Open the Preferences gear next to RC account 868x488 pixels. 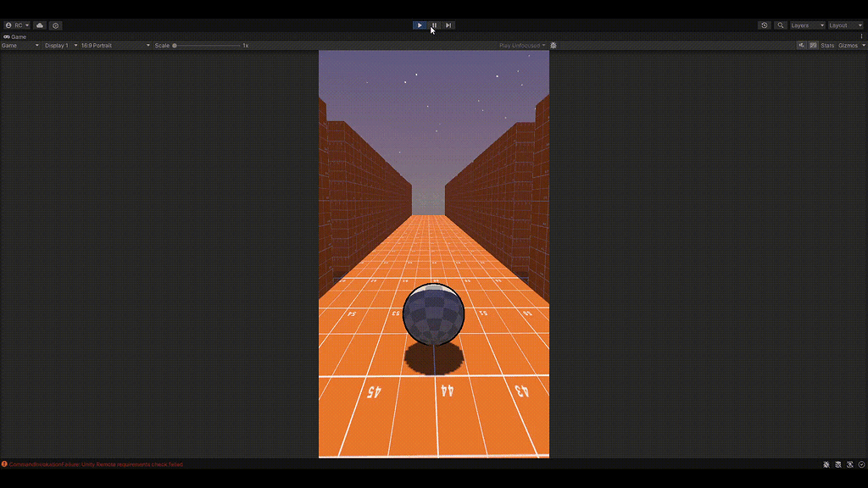tap(56, 25)
